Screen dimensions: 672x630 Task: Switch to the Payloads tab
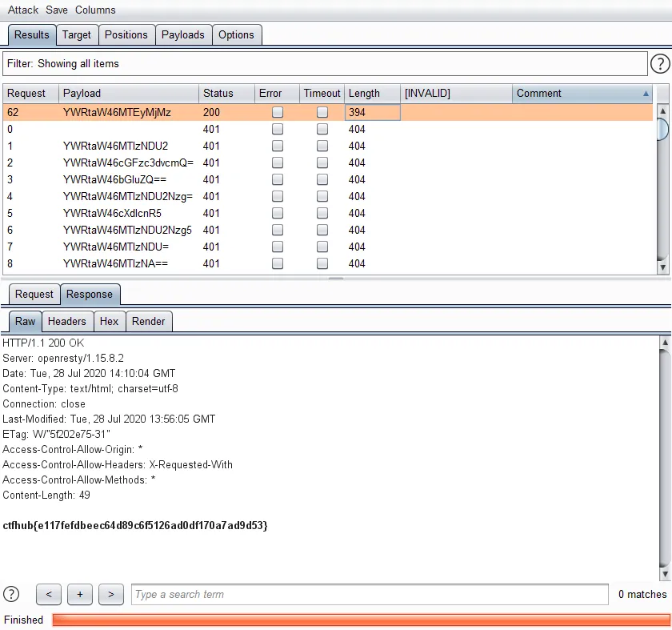(x=183, y=34)
